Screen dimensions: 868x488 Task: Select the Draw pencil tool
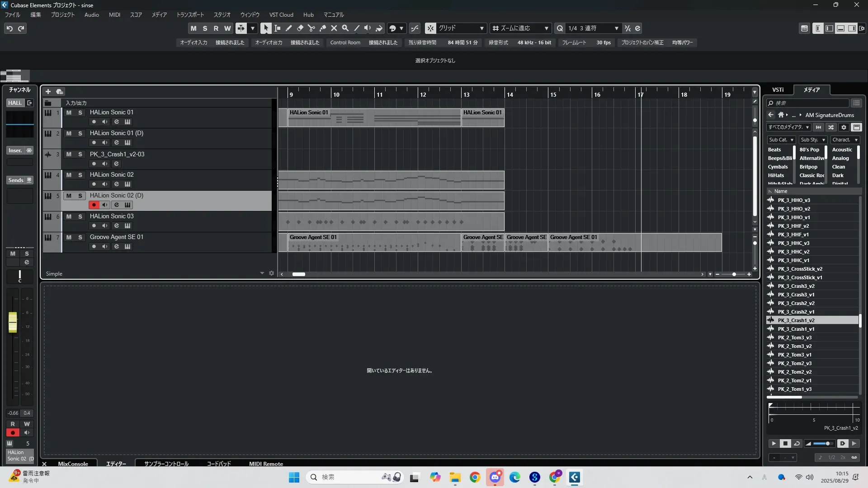coord(288,28)
